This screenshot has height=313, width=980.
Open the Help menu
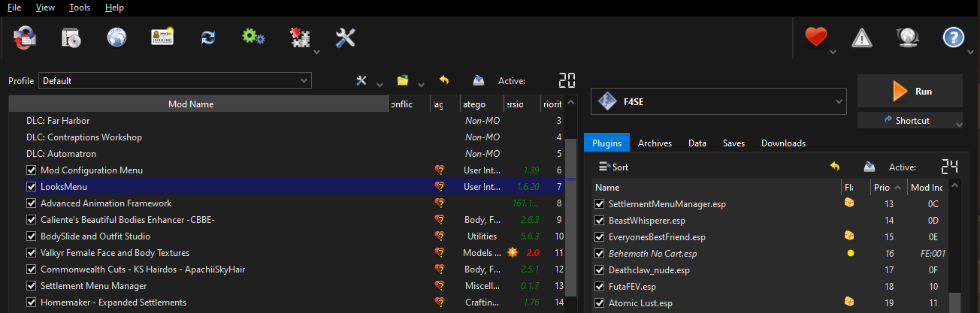(114, 8)
